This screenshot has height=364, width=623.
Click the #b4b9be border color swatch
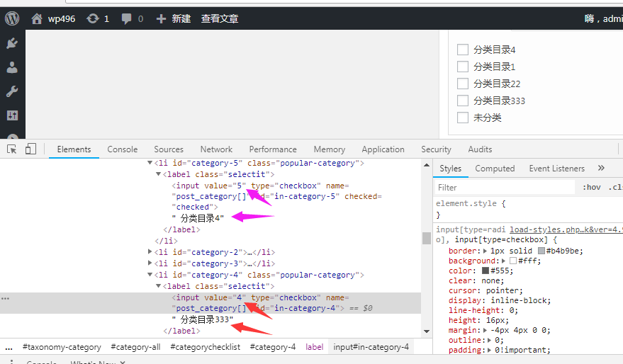[541, 251]
